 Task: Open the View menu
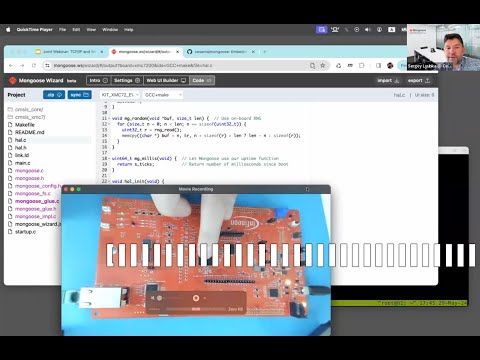coord(91,30)
